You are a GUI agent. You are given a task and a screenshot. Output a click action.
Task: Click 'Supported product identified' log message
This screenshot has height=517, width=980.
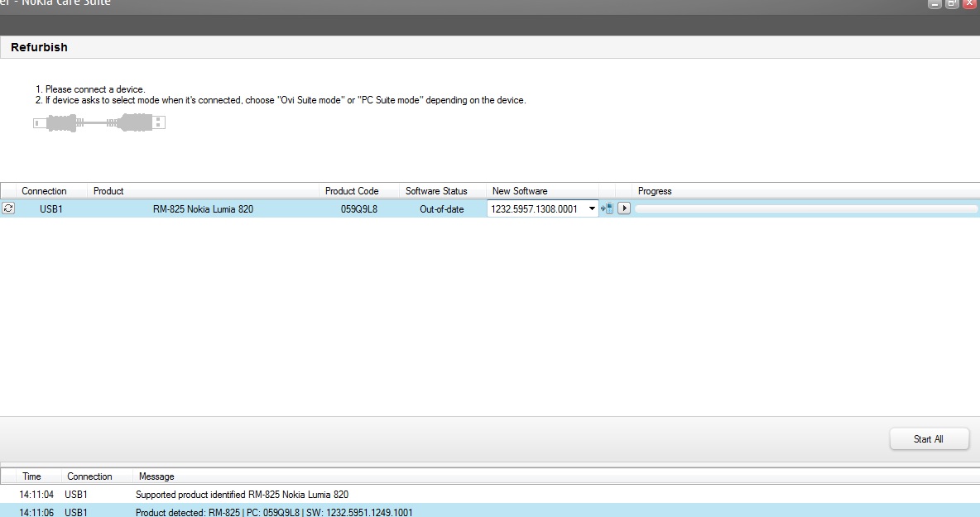pos(242,495)
